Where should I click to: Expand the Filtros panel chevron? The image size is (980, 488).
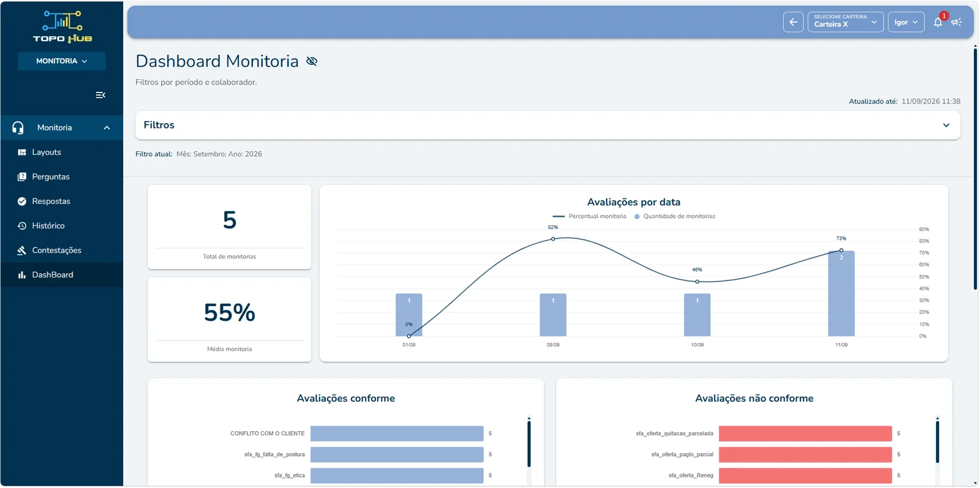click(946, 126)
